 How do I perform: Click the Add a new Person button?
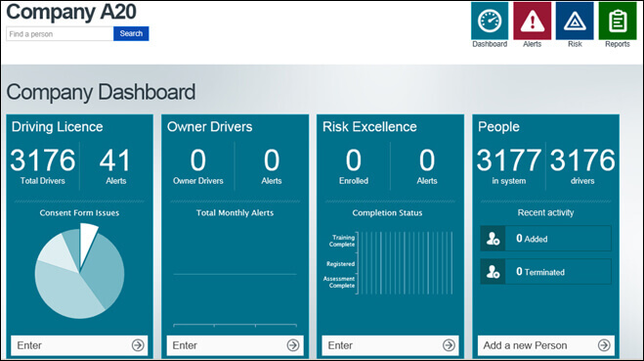pos(546,345)
